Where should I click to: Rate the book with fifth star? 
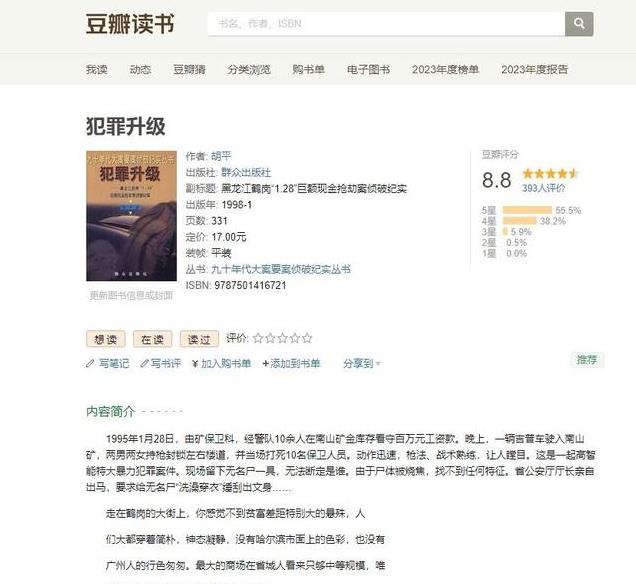point(307,338)
